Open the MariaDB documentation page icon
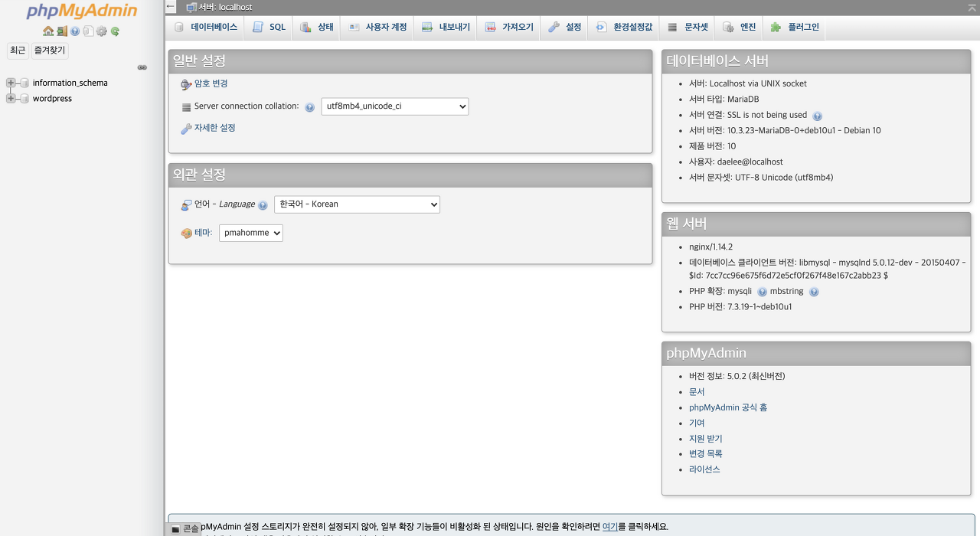The width and height of the screenshot is (980, 536). tap(88, 31)
